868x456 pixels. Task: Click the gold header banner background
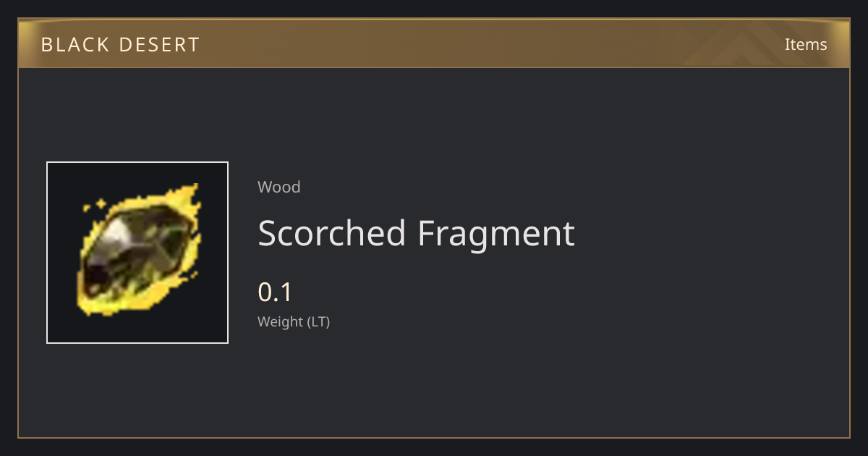point(434,43)
